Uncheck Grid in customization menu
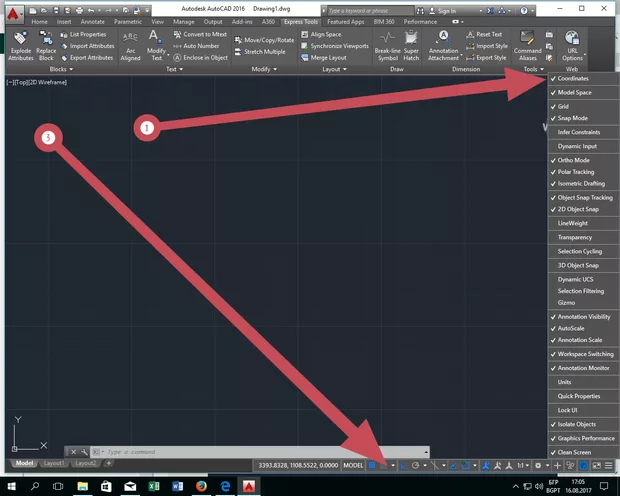 point(584,106)
